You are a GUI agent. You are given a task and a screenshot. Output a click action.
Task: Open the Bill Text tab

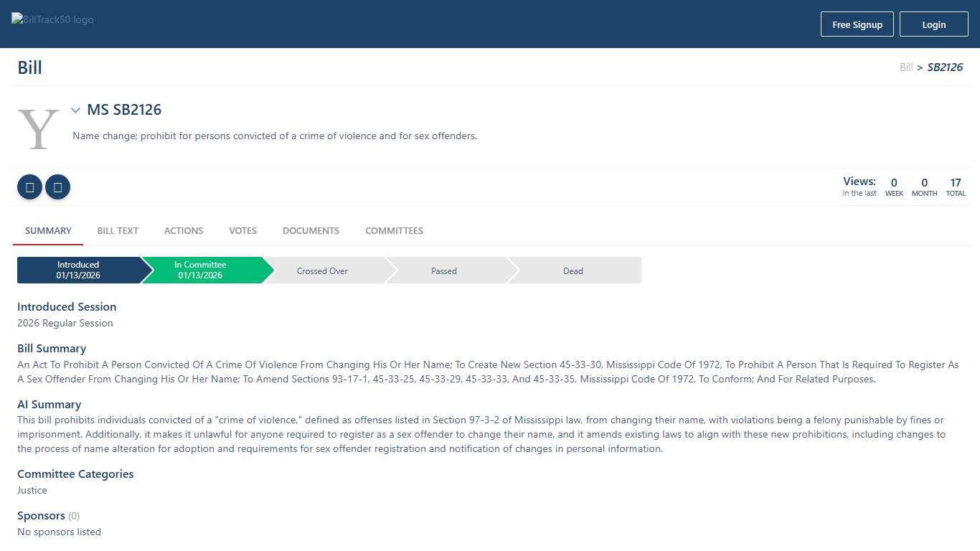click(x=118, y=231)
